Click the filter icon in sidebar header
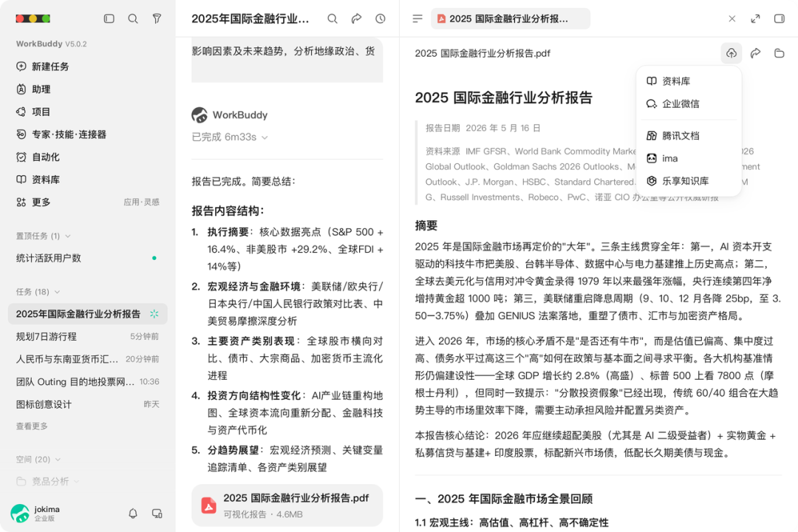This screenshot has width=798, height=532. point(157,18)
